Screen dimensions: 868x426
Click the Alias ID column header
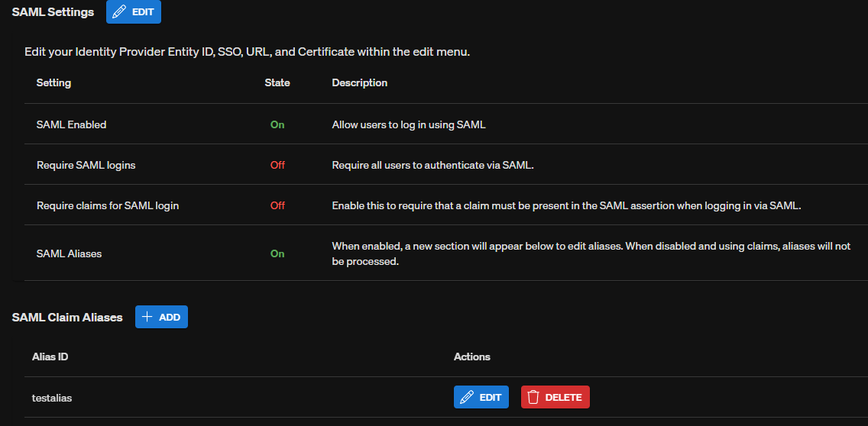50,357
